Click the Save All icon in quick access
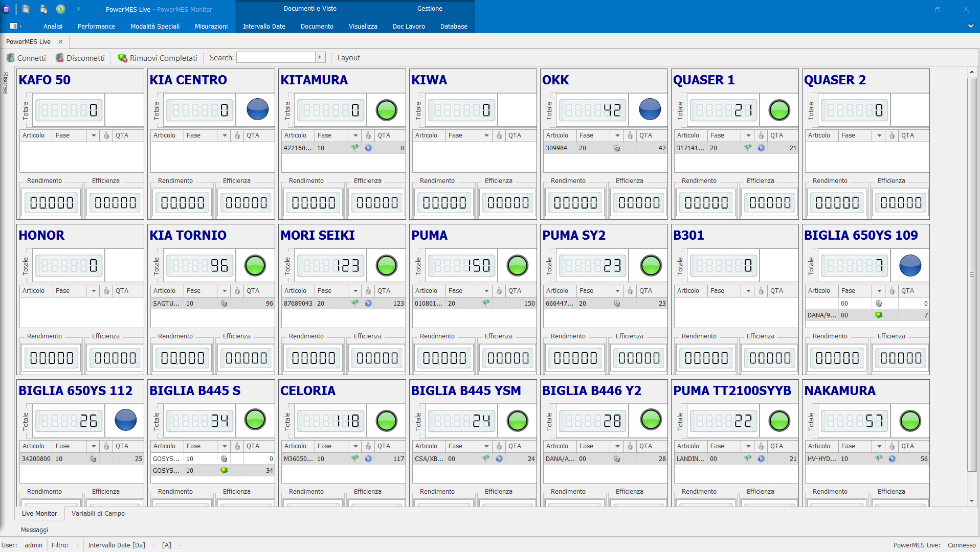980x552 pixels. pyautogui.click(x=43, y=9)
